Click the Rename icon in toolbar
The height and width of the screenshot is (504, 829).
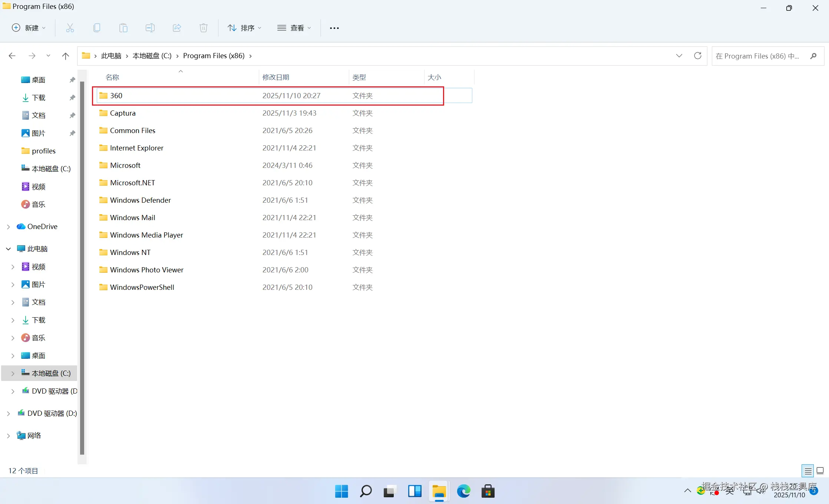click(150, 28)
